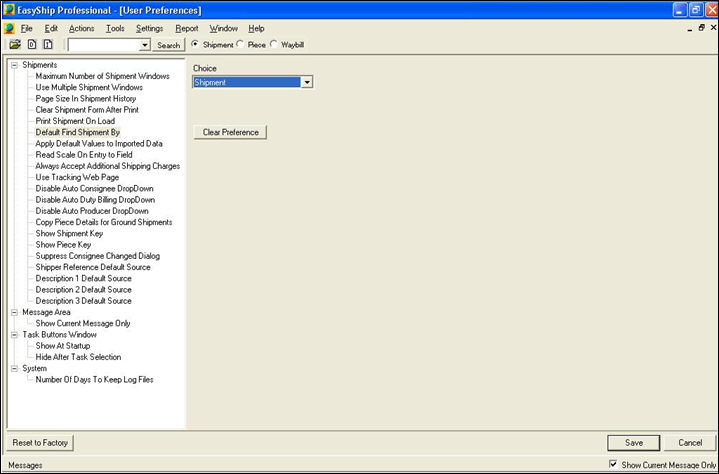
Task: Select Show At Startup
Action: [x=63, y=346]
